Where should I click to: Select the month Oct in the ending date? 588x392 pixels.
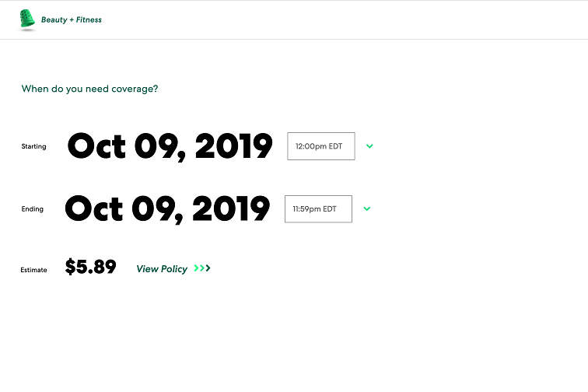click(94, 208)
